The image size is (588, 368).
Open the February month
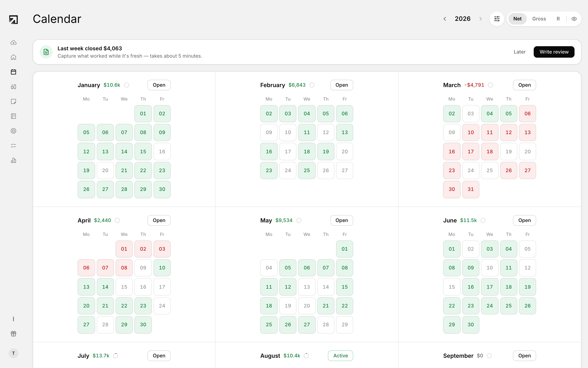point(342,85)
